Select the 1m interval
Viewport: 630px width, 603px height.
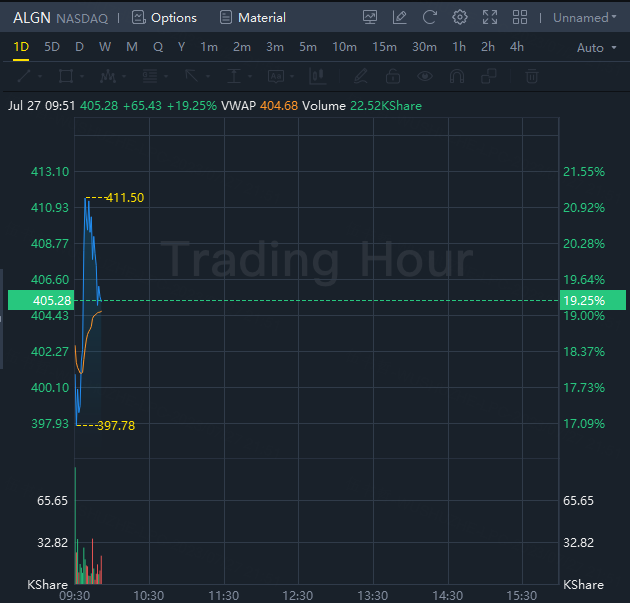click(209, 47)
